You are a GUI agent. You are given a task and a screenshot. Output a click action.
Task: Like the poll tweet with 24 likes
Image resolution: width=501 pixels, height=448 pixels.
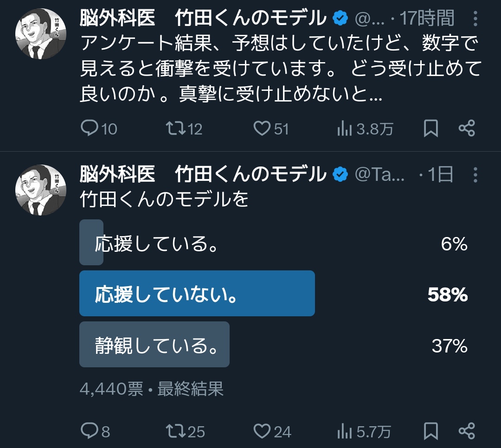tap(263, 431)
